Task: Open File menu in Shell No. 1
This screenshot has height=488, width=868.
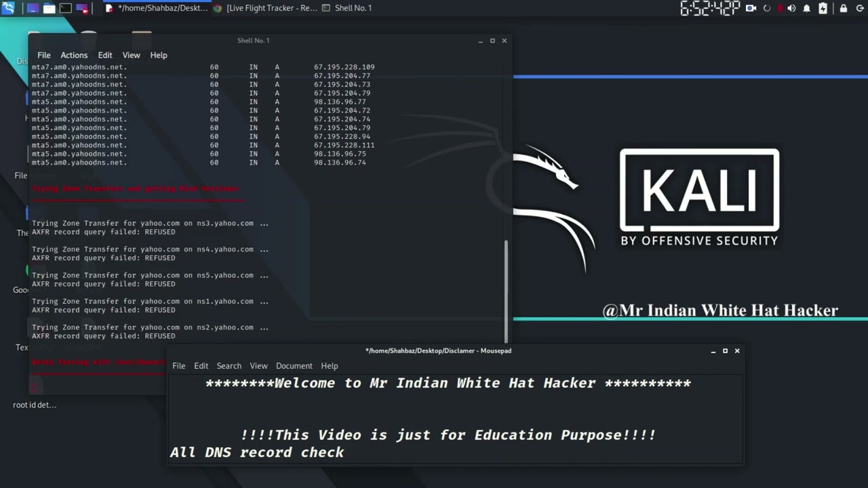Action: (x=44, y=55)
